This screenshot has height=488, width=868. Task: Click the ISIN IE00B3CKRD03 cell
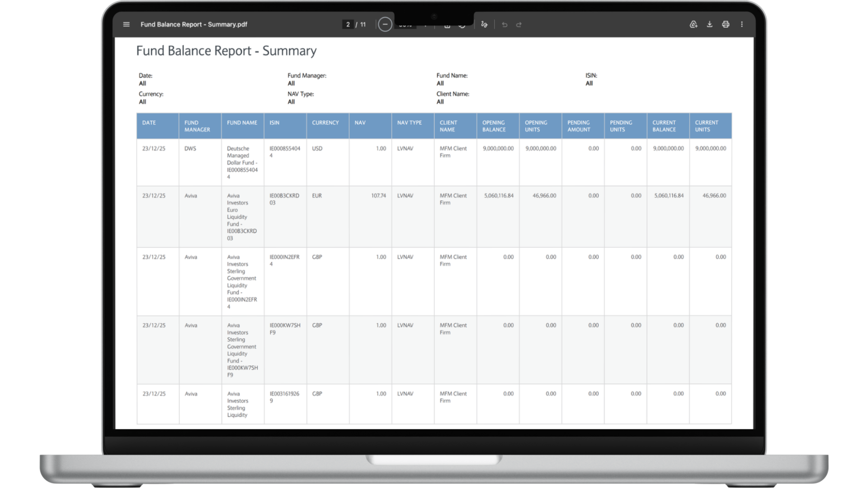pos(284,199)
